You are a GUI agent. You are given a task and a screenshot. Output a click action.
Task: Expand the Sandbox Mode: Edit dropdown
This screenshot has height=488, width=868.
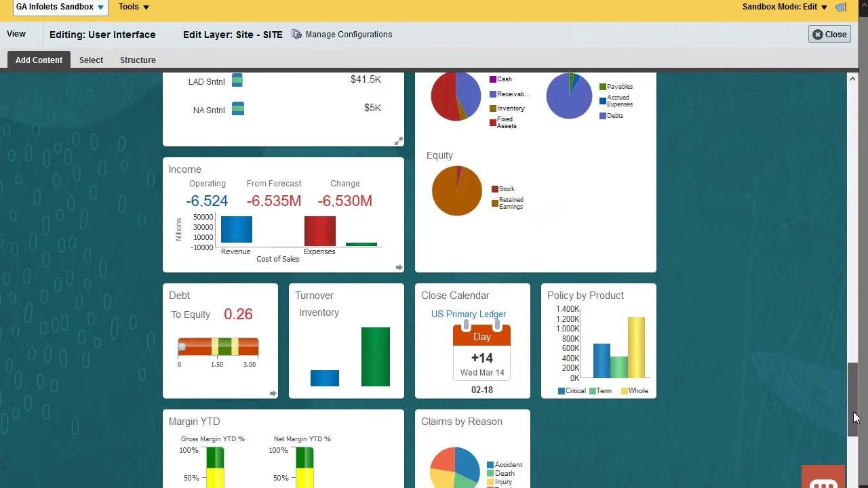pyautogui.click(x=785, y=7)
